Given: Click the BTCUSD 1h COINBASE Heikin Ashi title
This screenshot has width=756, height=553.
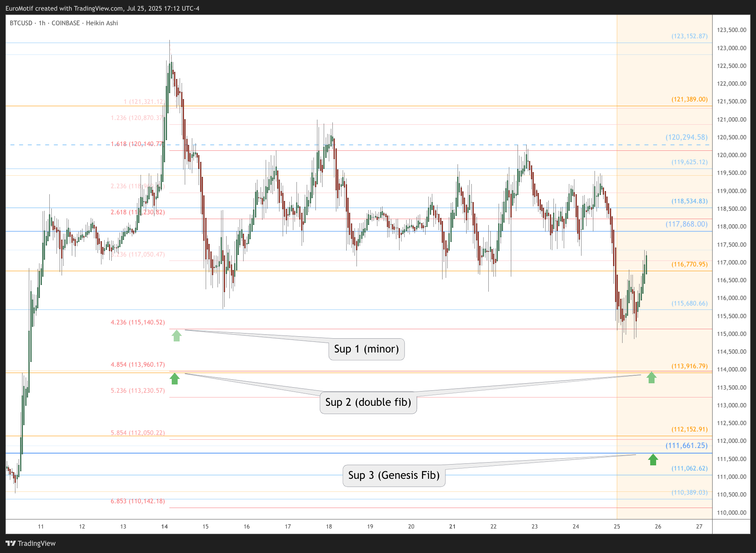Looking at the screenshot, I should (64, 23).
